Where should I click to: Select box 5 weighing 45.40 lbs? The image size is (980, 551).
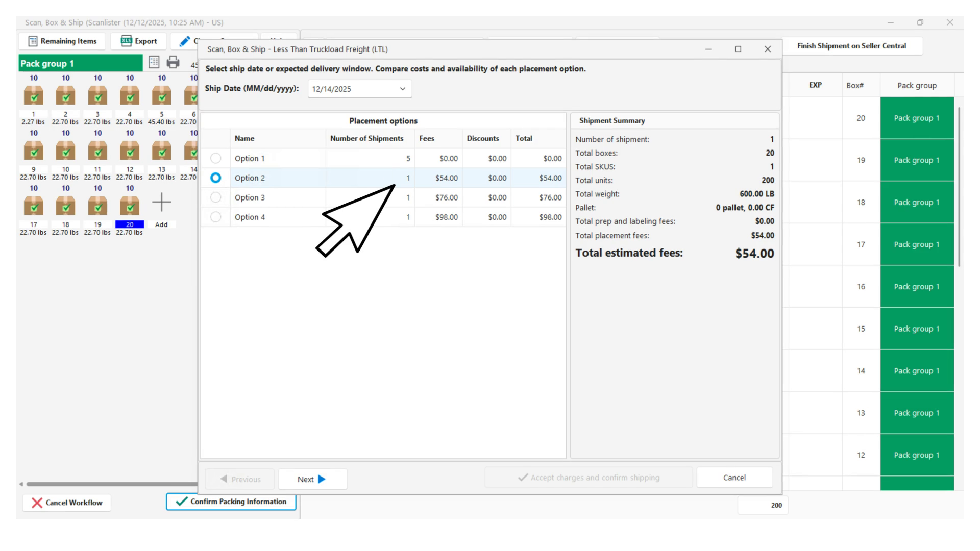[x=161, y=96]
